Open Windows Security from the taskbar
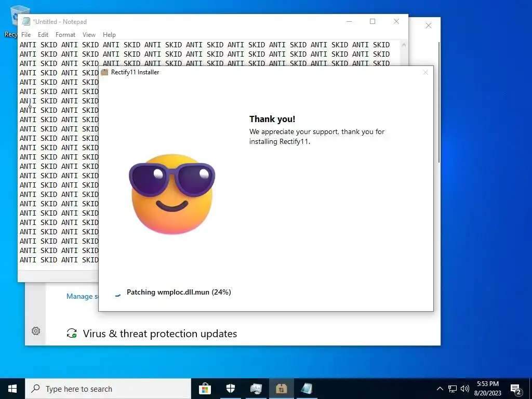532x399 pixels. [x=230, y=389]
